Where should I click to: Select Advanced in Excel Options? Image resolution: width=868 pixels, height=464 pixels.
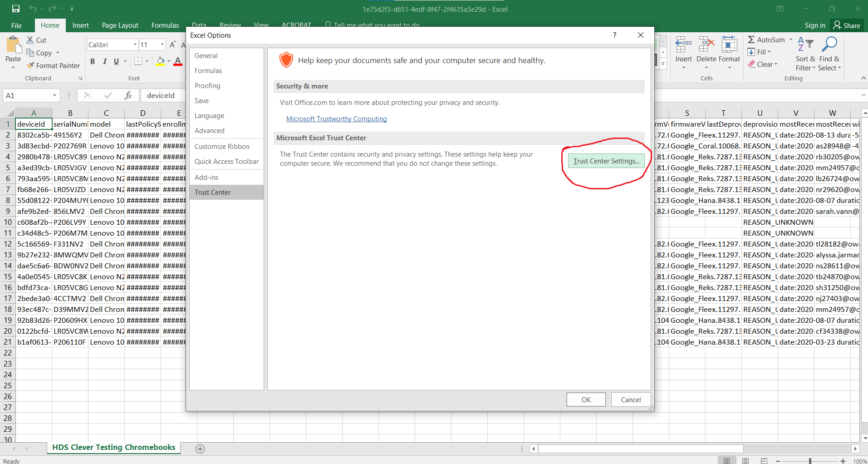click(x=226, y=131)
